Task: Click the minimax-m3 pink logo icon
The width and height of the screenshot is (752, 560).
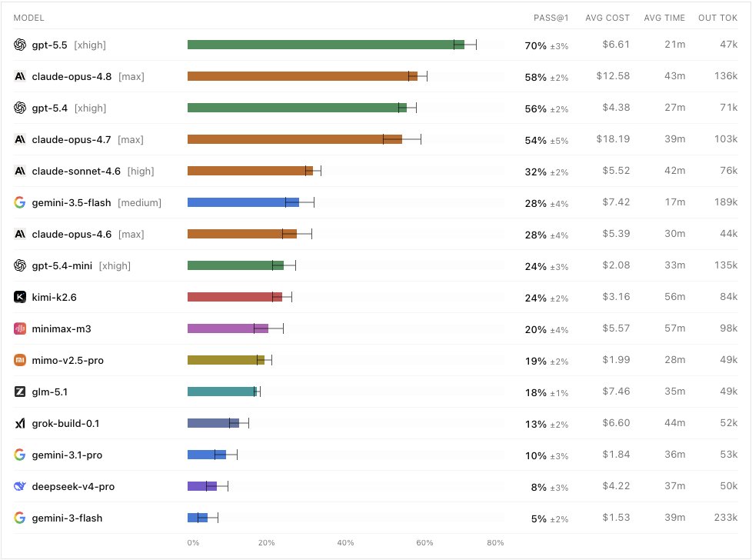Action: (x=20, y=328)
